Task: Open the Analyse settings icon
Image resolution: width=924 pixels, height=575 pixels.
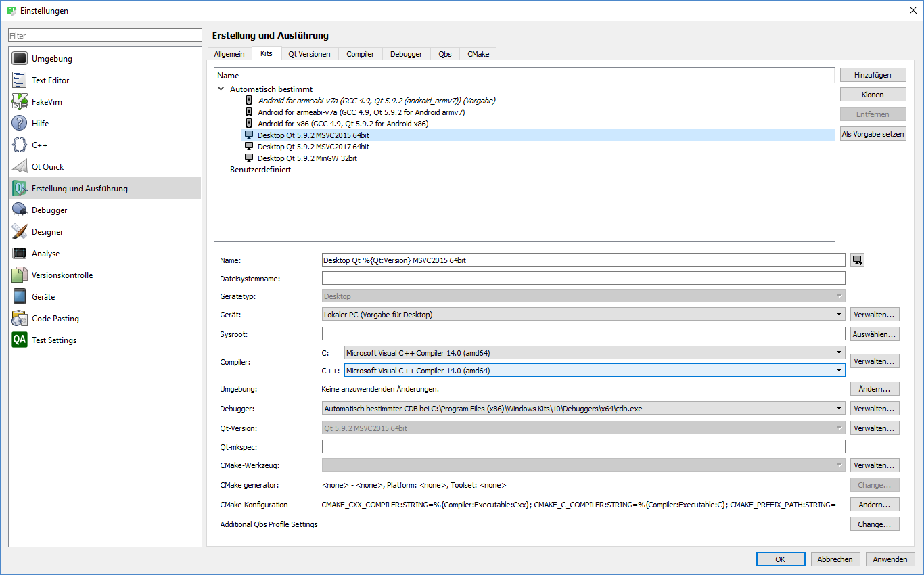Action: [x=20, y=254]
